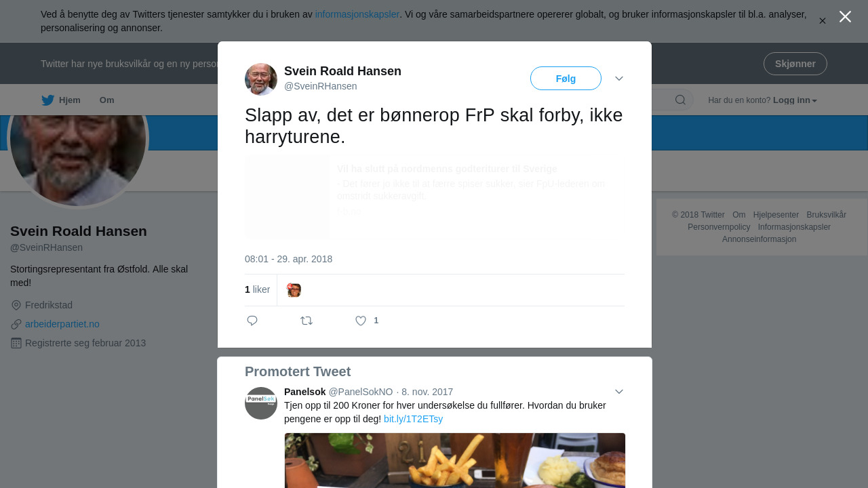Close the tweet overlay with large X

845,16
